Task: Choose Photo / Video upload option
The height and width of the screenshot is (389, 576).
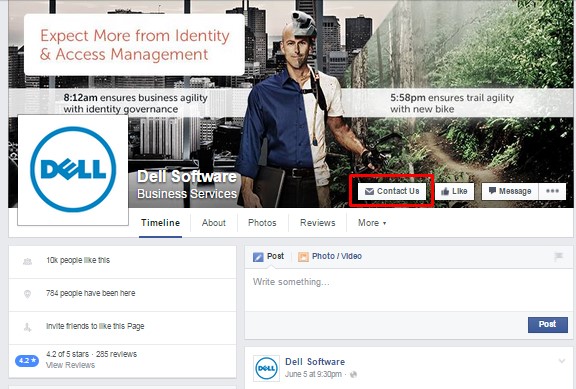Action: coord(330,256)
